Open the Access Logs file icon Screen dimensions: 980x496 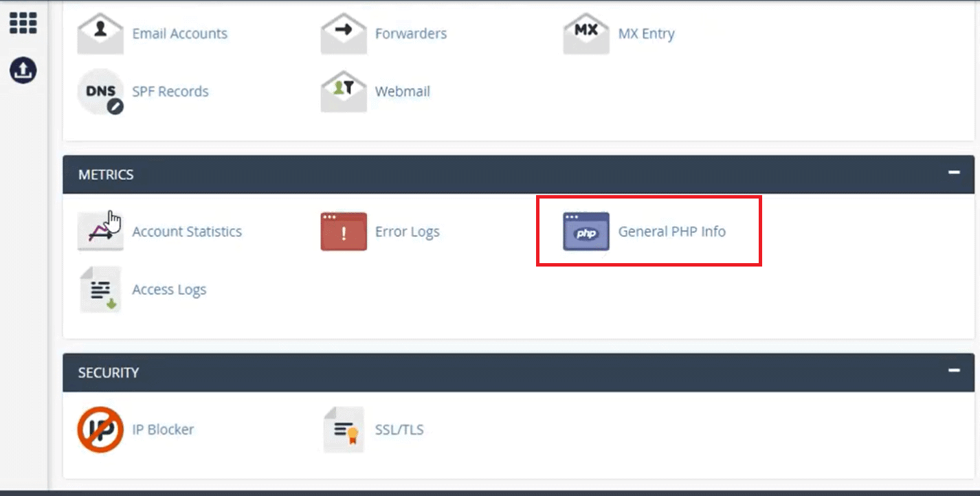point(100,290)
